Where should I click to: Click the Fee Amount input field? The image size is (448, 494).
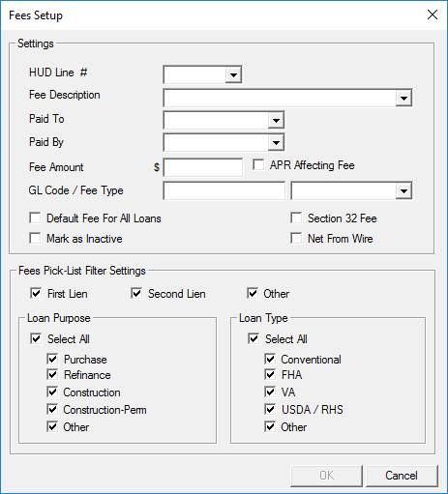point(203,167)
